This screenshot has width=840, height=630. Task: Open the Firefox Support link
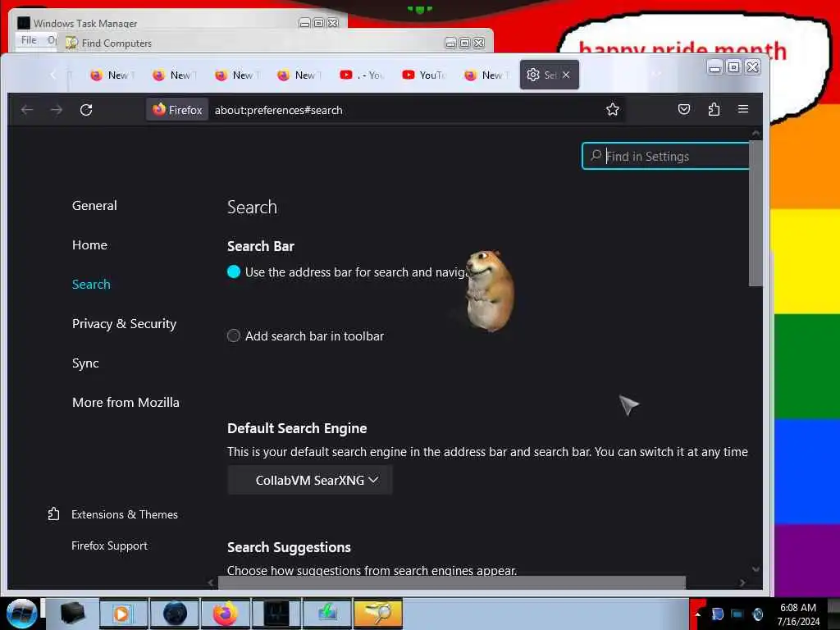(109, 546)
